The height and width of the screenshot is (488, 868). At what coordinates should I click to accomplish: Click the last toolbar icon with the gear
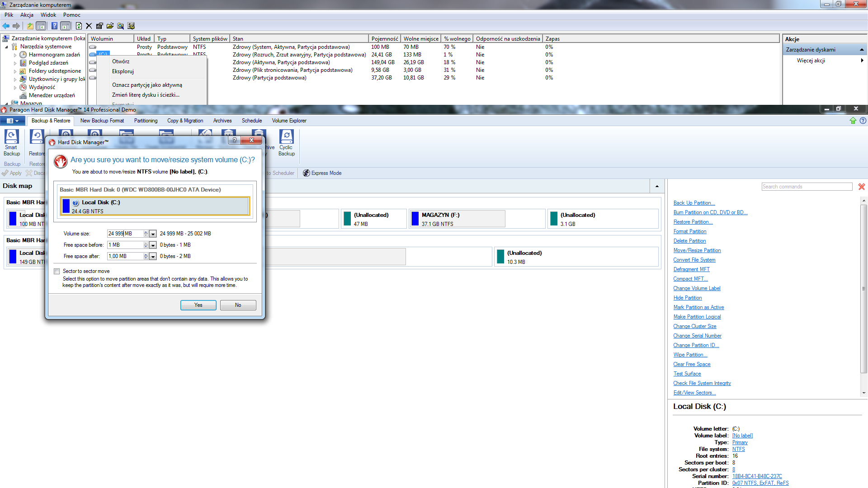coord(131,26)
